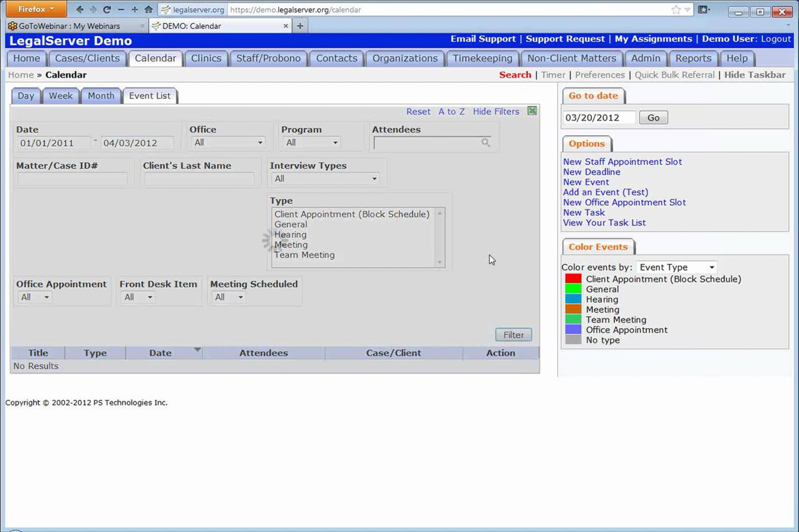Click Hide Taskbar
This screenshot has height=532, width=799.
755,75
